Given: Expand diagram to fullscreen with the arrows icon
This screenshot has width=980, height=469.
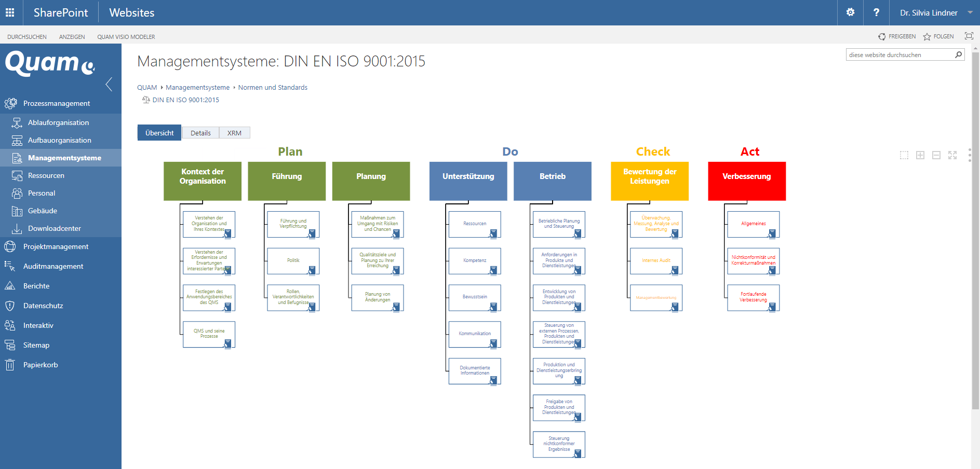Looking at the screenshot, I should point(952,155).
